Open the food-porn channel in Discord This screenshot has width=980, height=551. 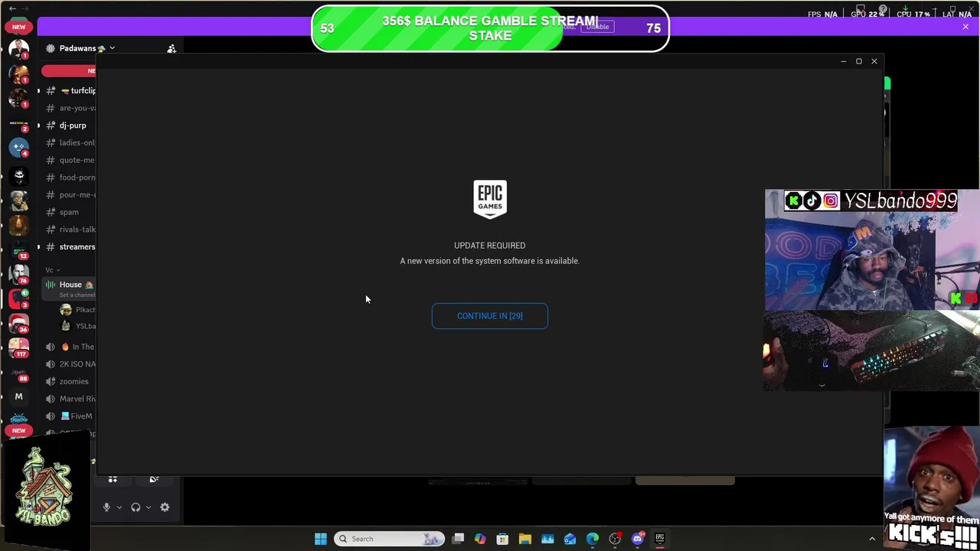coord(70,178)
